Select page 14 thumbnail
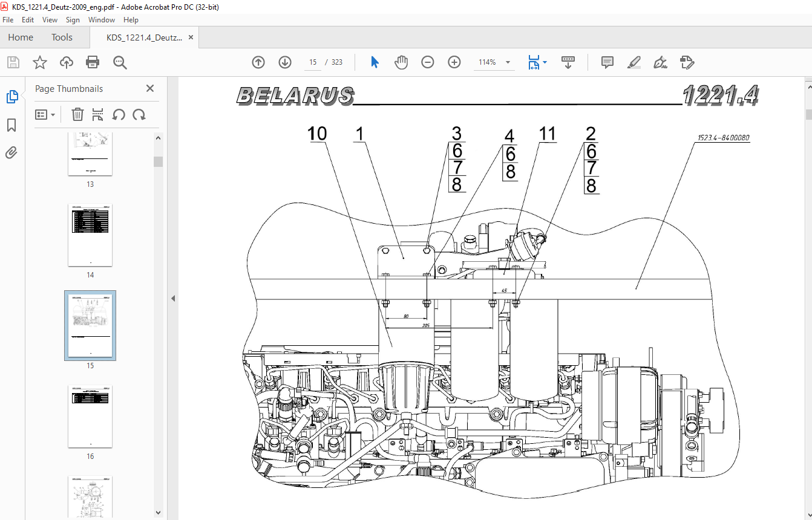Image resolution: width=812 pixels, height=520 pixels. pos(90,235)
